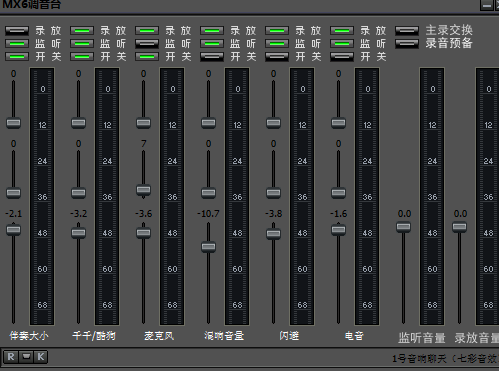Click the 监听音量 master fader knob
Viewport: 499px width, 371px height.
pyautogui.click(x=404, y=227)
